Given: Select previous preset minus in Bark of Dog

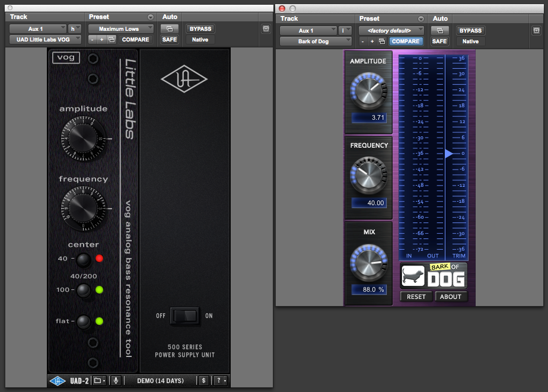Looking at the screenshot, I should (363, 42).
